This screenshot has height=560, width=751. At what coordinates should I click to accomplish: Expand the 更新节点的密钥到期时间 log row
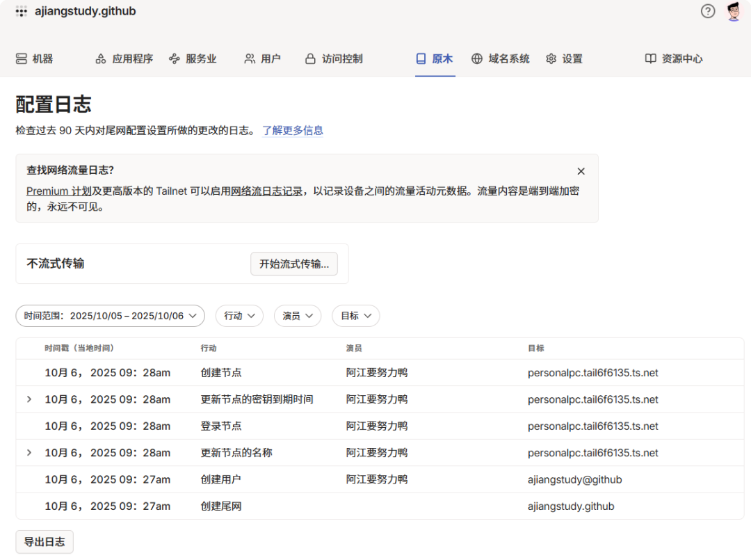point(29,399)
